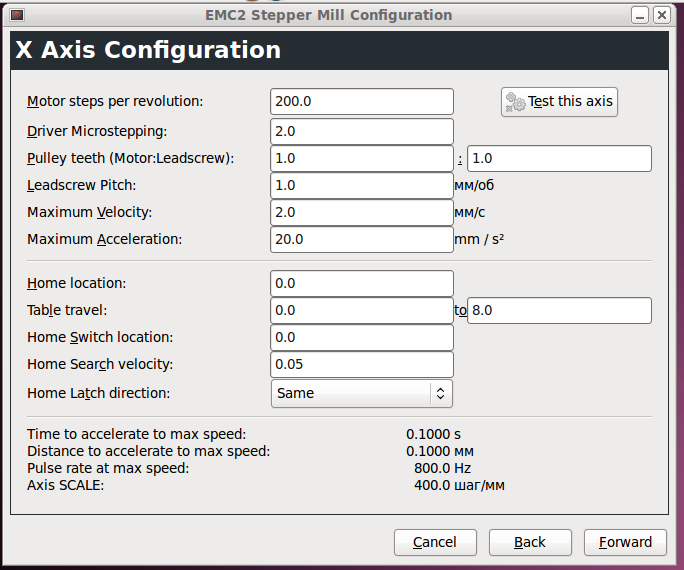Screen dimensions: 684x570
Task: Click the leadscrew pulley teeth field
Action: point(559,158)
